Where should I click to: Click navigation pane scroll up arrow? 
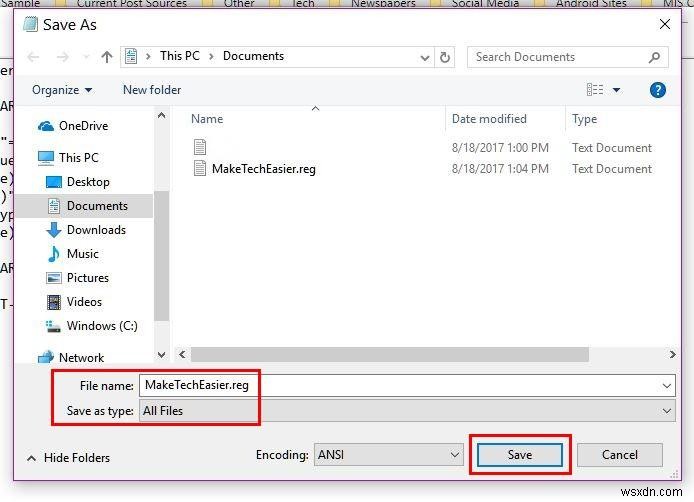(x=162, y=116)
